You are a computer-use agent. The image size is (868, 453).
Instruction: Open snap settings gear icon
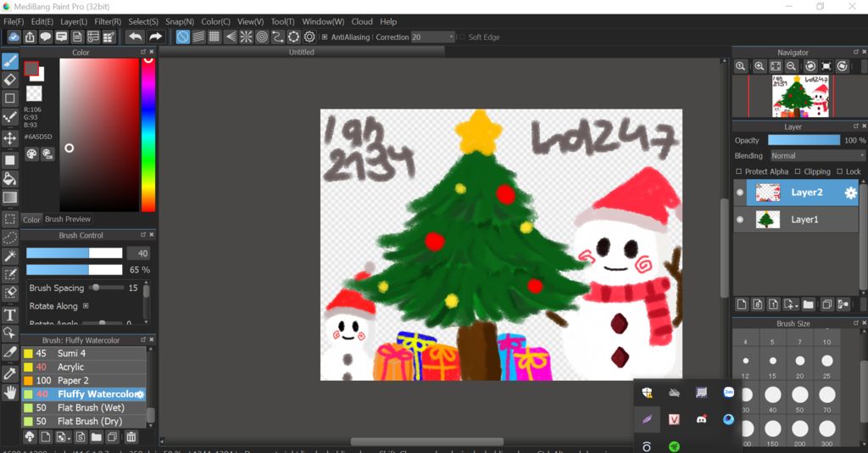[309, 37]
